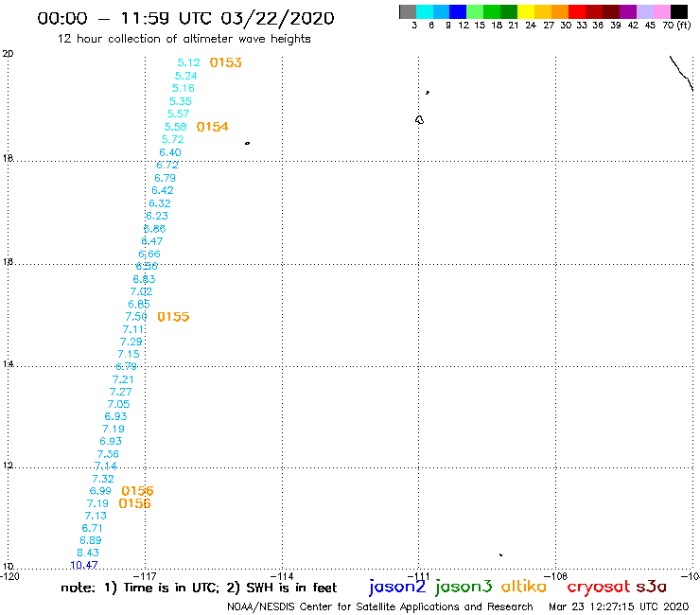Select the reading 7.13
The width and height of the screenshot is (700, 615).
click(96, 516)
